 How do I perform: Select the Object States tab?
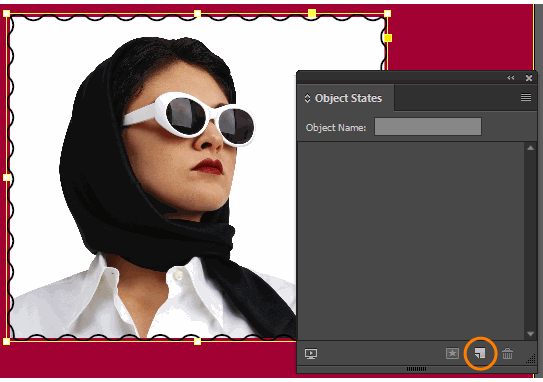click(345, 98)
